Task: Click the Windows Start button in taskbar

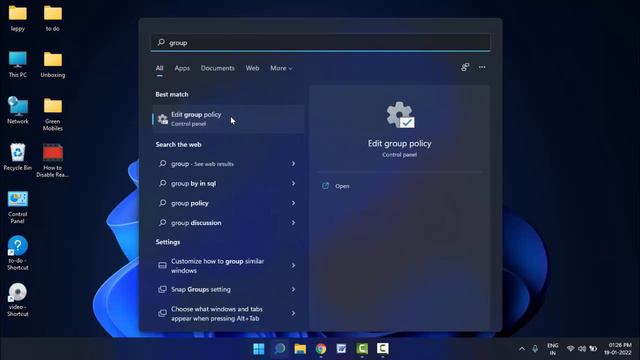Action: click(259, 349)
